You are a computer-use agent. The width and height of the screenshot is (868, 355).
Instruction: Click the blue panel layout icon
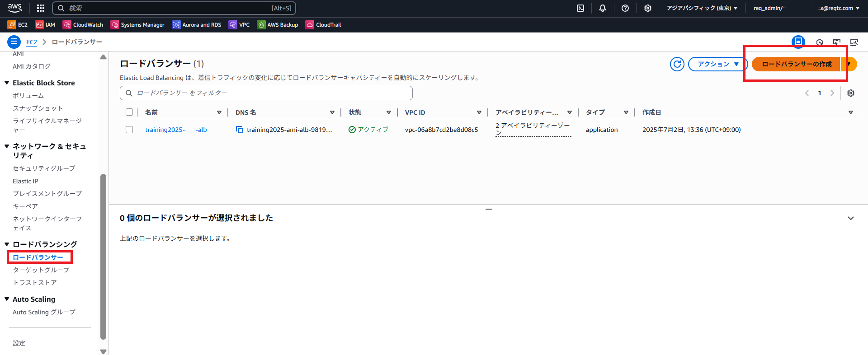tap(798, 42)
